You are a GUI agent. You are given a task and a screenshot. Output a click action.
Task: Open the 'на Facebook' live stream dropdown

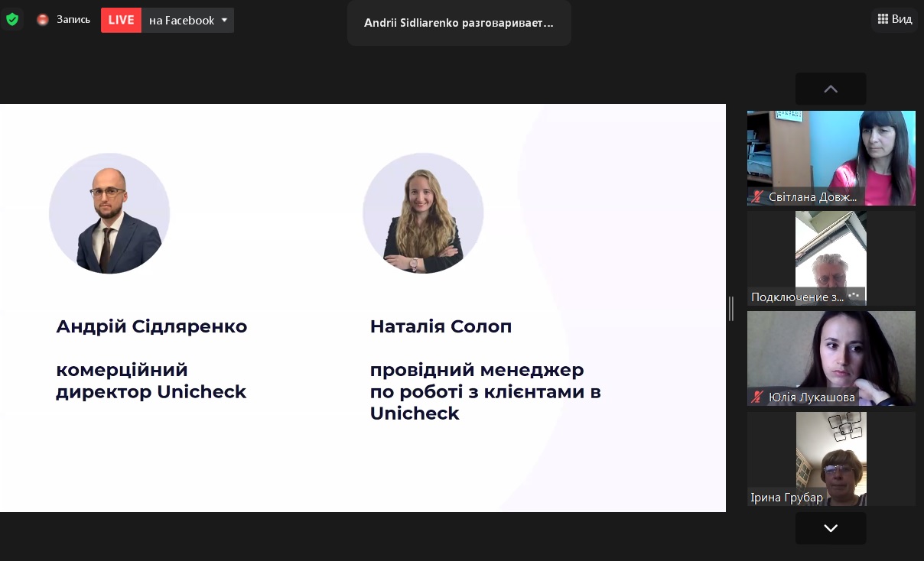[x=188, y=20]
